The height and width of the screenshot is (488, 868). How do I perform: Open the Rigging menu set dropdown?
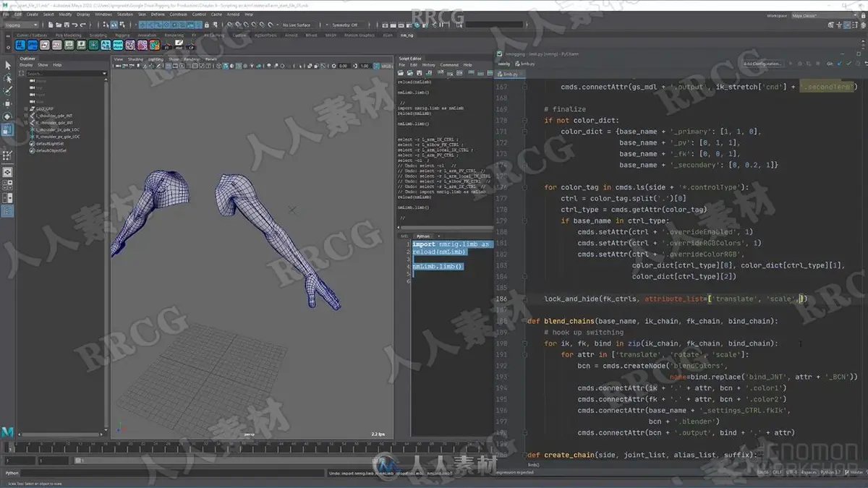coord(22,25)
